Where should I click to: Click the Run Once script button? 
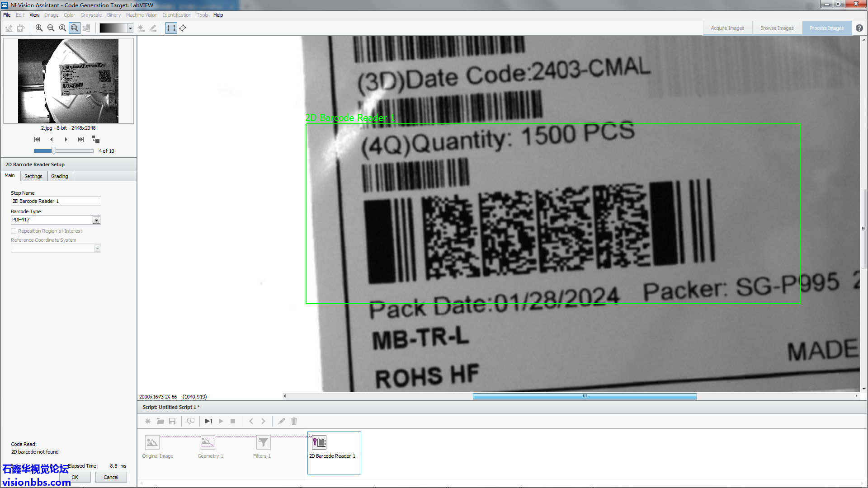pos(208,421)
